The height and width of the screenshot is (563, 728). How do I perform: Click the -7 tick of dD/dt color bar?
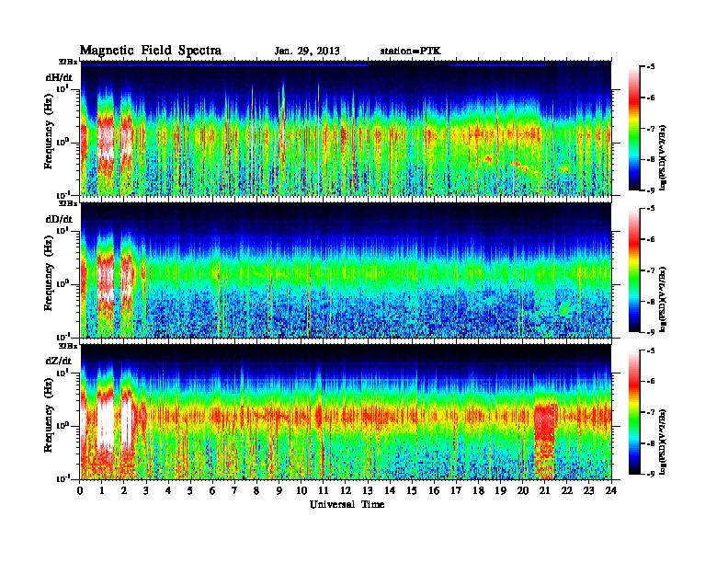pos(652,270)
